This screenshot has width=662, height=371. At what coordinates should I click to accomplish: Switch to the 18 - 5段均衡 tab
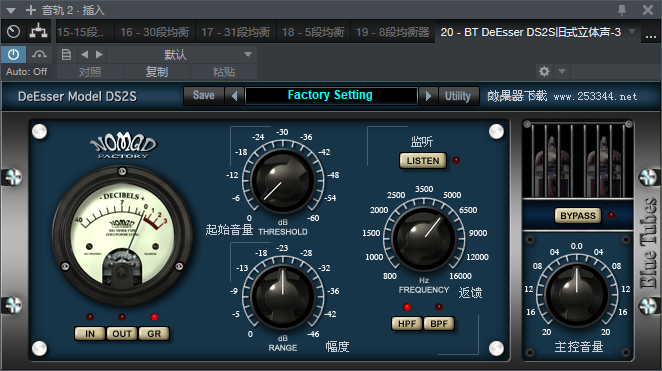pyautogui.click(x=313, y=32)
